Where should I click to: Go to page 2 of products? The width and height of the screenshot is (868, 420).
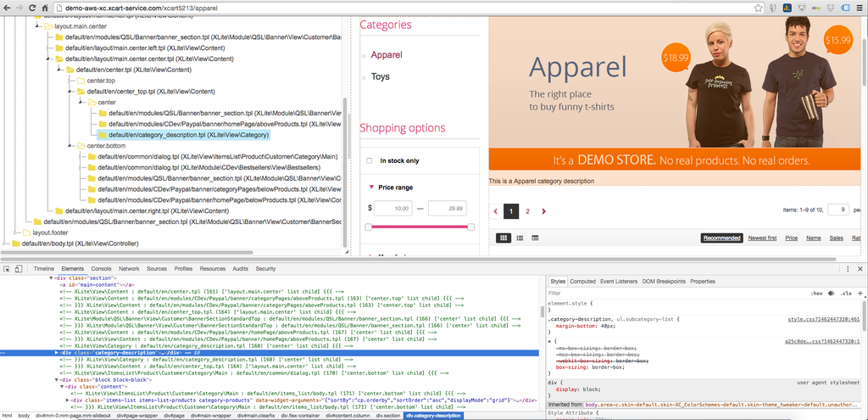(527, 211)
